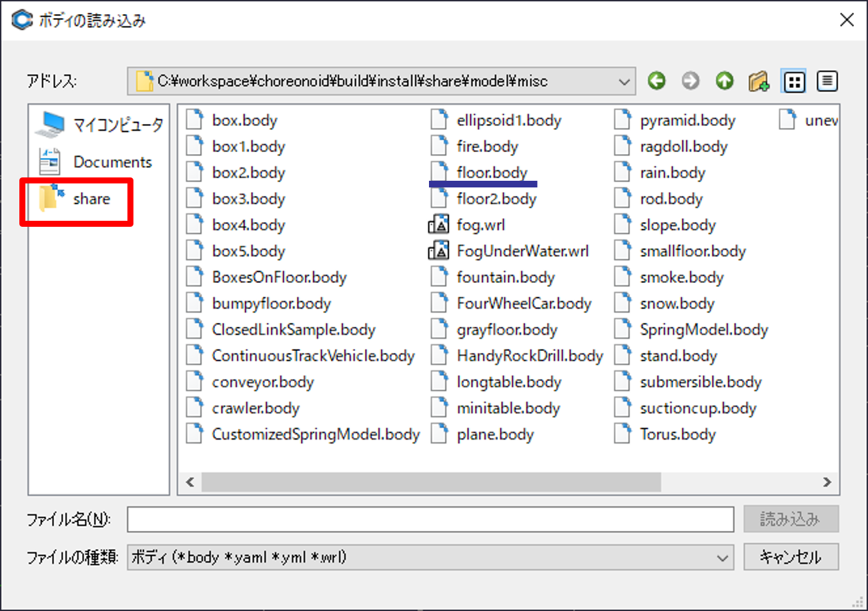
Task: Create a new folder with toolbar icon
Action: click(x=759, y=81)
